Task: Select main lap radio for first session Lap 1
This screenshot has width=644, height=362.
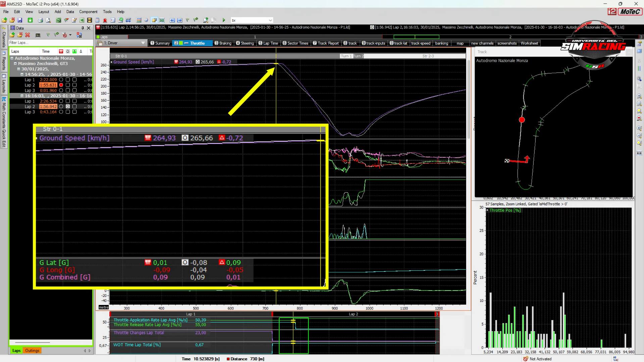Action: (x=61, y=80)
